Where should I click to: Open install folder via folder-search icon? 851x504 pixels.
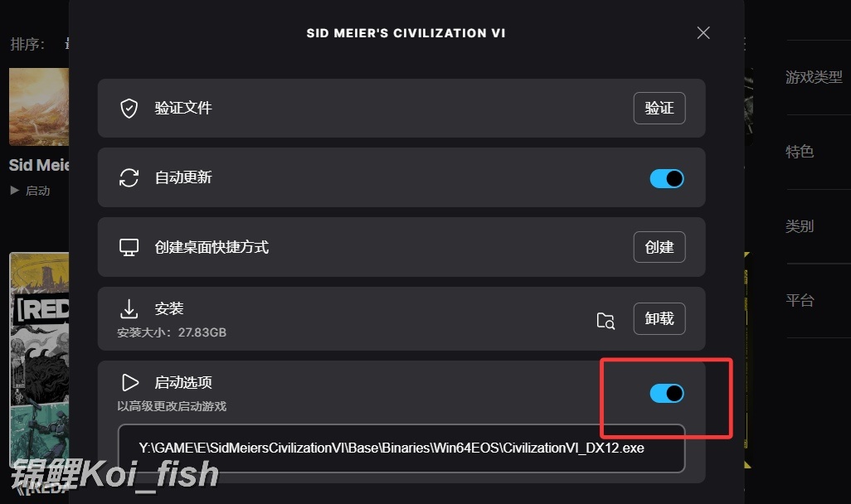pos(605,321)
